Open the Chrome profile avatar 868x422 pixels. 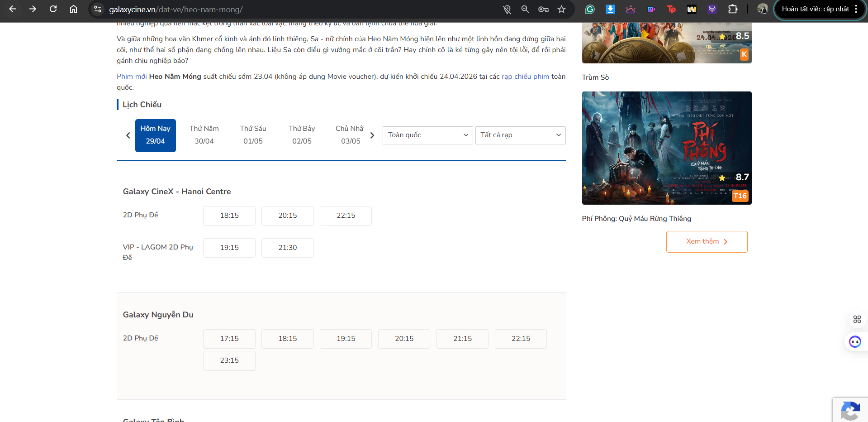click(763, 9)
